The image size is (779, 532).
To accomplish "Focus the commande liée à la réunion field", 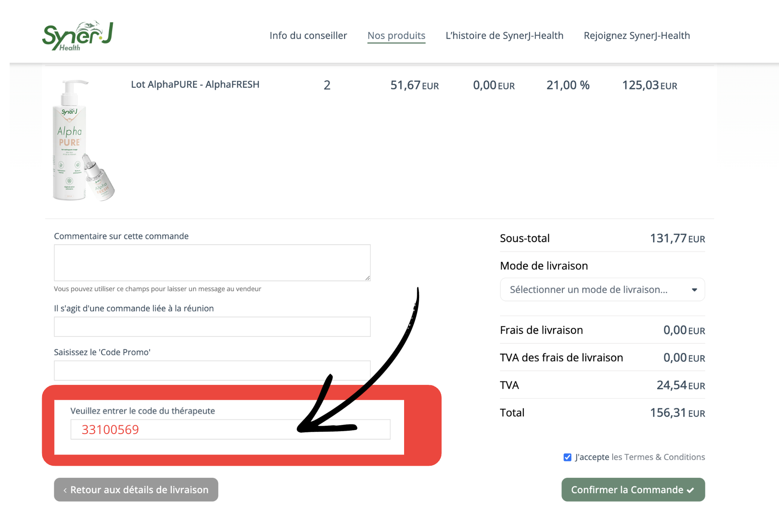I will coord(212,326).
